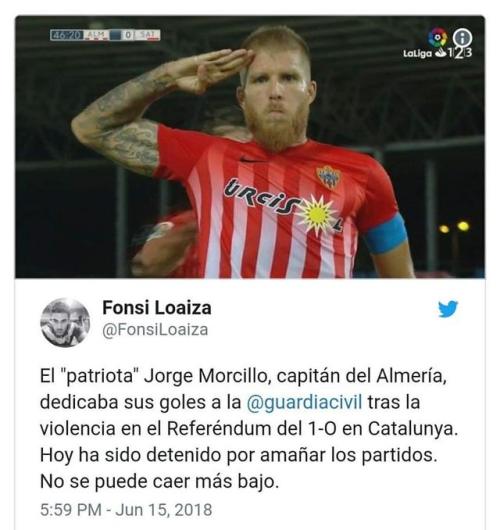Open the circular info icon on photo
The image size is (500, 530).
[462, 37]
